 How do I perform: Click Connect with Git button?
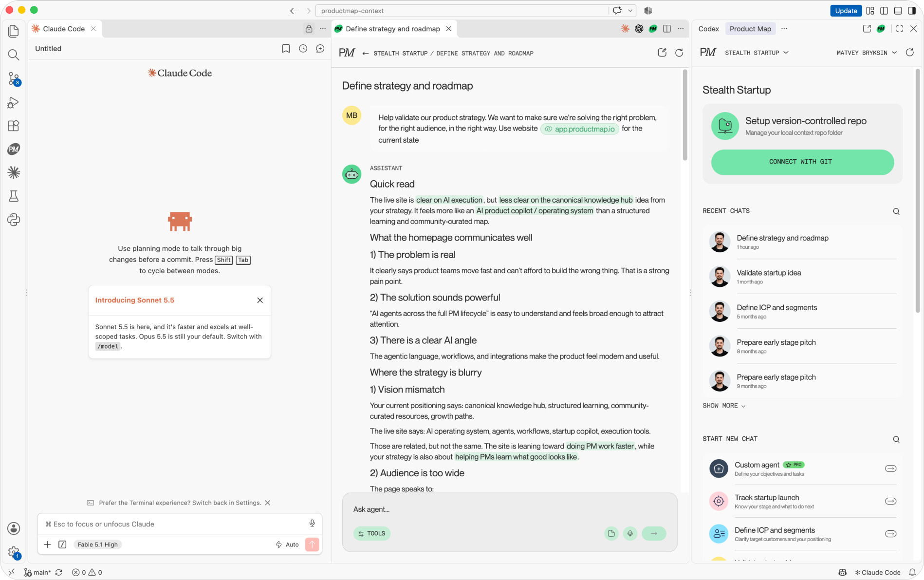802,162
